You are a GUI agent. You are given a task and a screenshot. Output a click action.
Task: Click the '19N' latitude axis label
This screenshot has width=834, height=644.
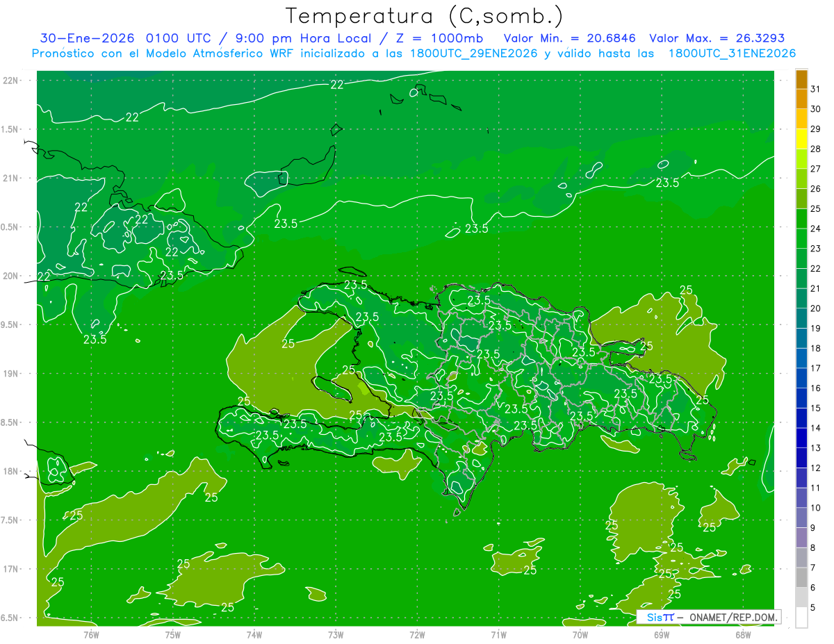(x=10, y=374)
